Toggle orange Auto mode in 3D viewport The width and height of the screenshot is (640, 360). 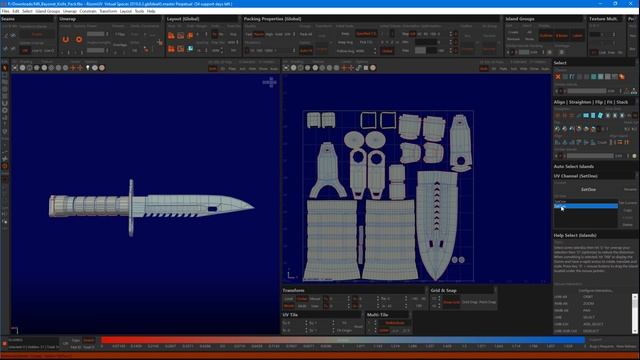click(x=212, y=69)
